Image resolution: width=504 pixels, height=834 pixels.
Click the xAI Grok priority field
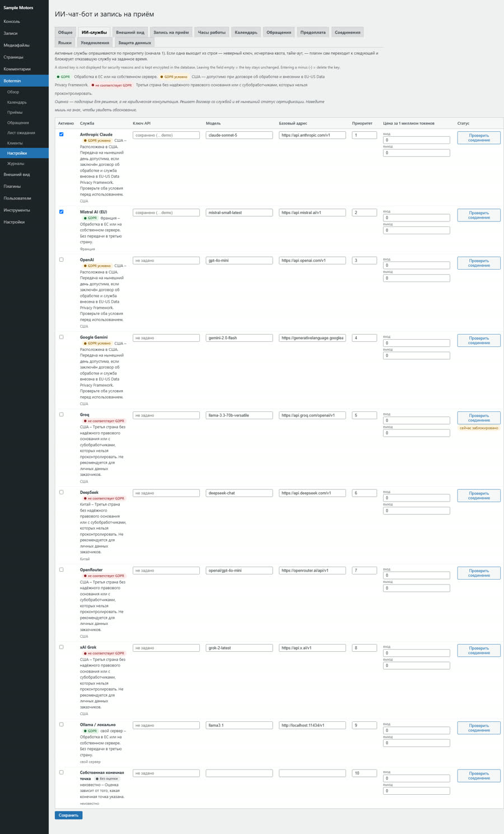click(x=364, y=648)
